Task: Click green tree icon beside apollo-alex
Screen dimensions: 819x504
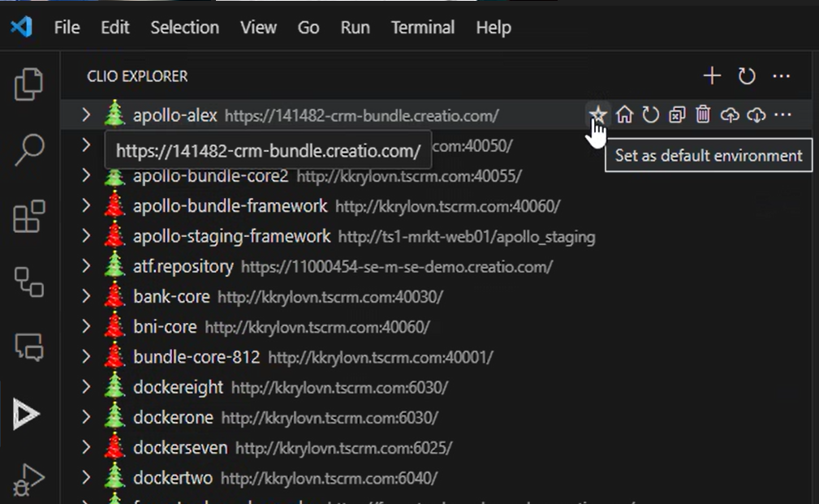Action: coord(114,114)
